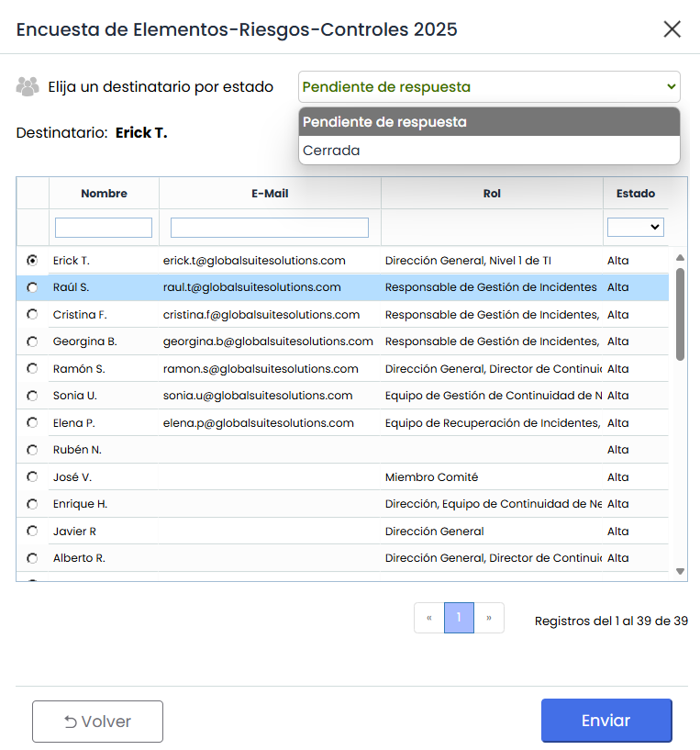Select the radio button for Raúl S.
This screenshot has width=700, height=750.
point(33,287)
